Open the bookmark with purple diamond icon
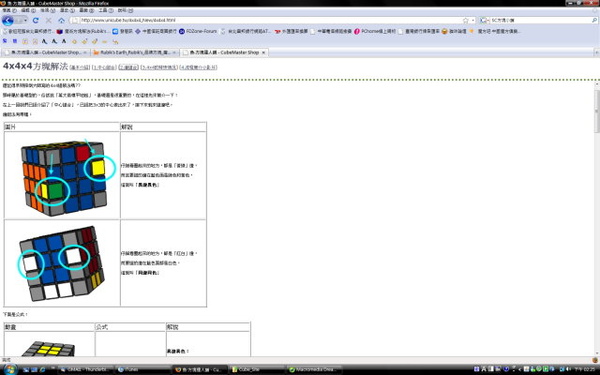The width and height of the screenshot is (600, 375). point(156,31)
